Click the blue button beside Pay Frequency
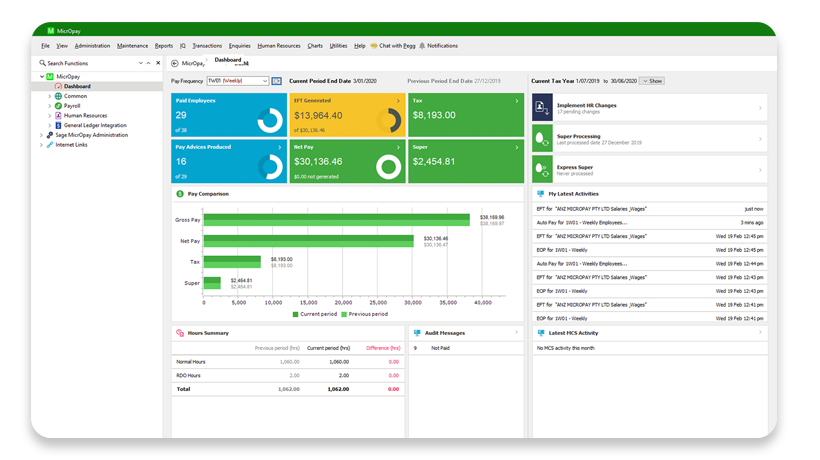This screenshot has height=460, width=820. coord(276,81)
